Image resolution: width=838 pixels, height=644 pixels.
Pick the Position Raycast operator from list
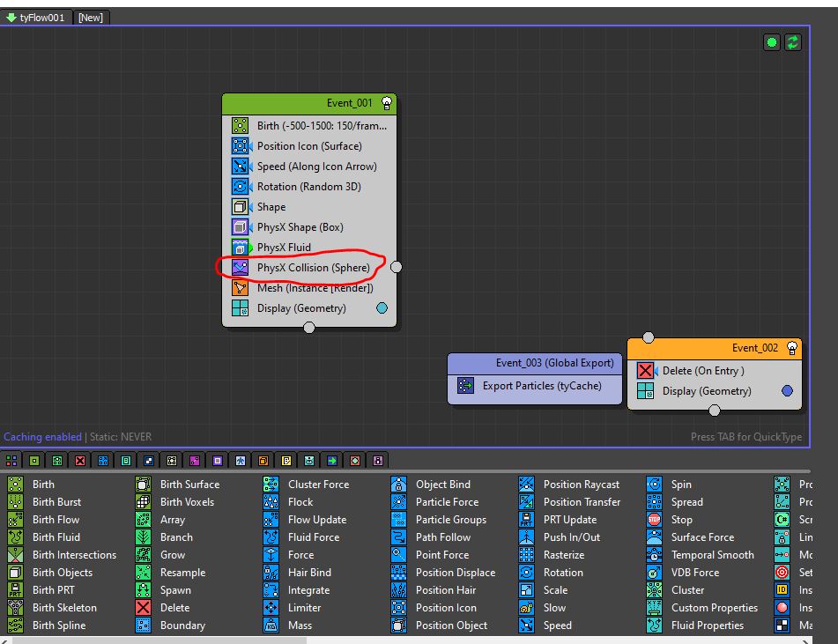[581, 485]
